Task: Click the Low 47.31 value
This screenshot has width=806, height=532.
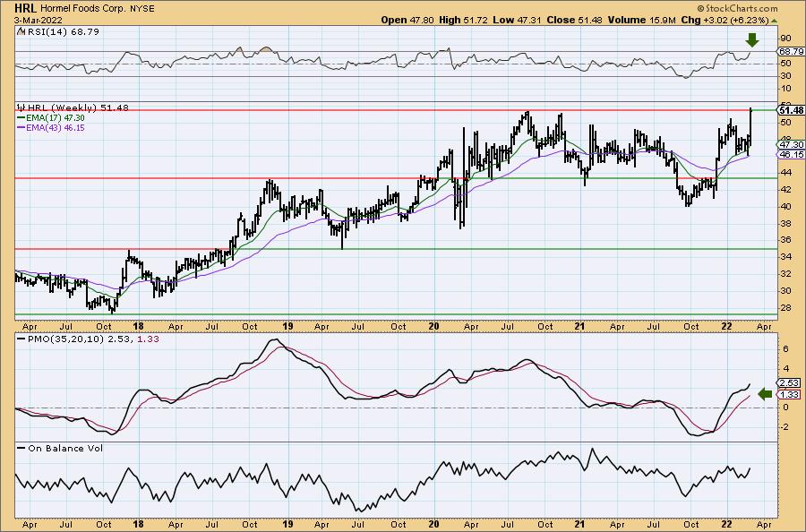Action: 517,20
